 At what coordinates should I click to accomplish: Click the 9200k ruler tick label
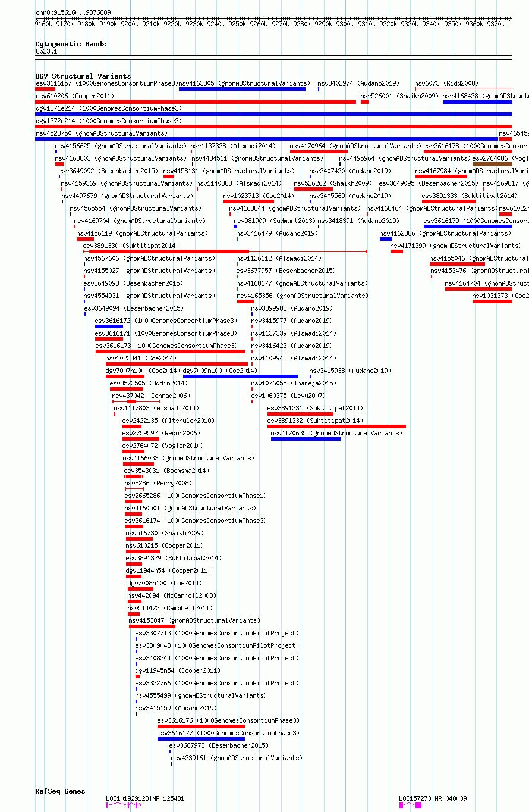tap(130, 24)
